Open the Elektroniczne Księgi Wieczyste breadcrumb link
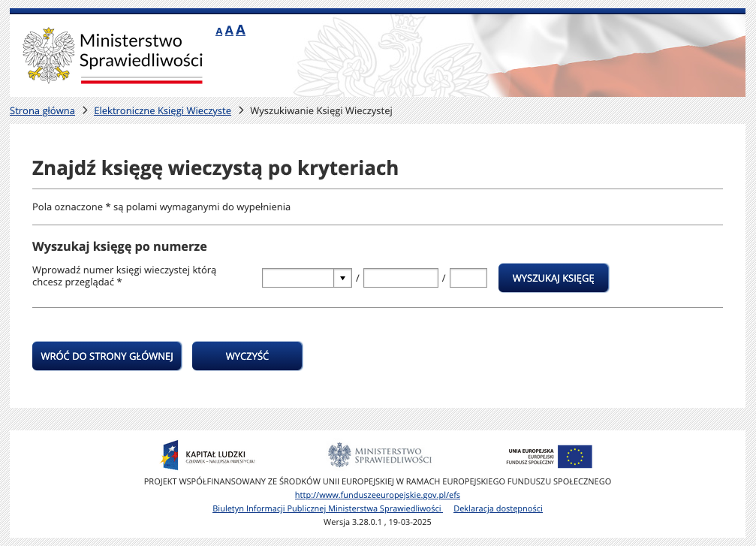 click(x=161, y=110)
